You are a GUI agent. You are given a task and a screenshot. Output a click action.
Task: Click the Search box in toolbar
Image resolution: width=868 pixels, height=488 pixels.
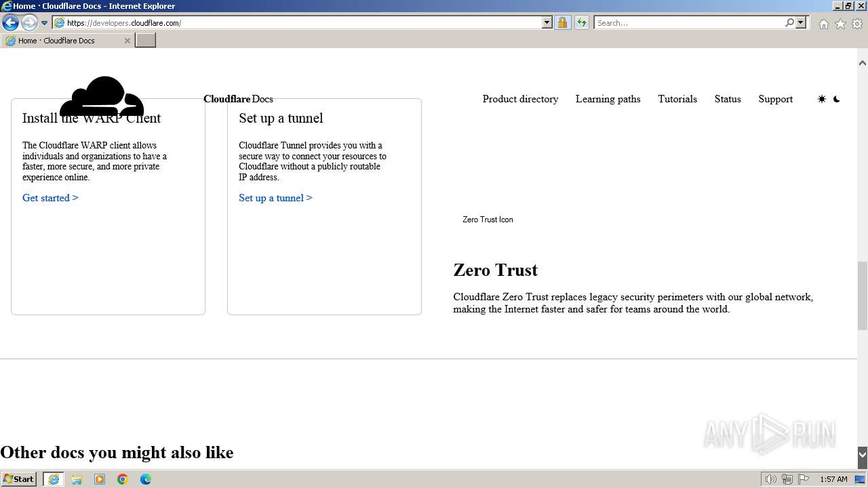tap(688, 22)
